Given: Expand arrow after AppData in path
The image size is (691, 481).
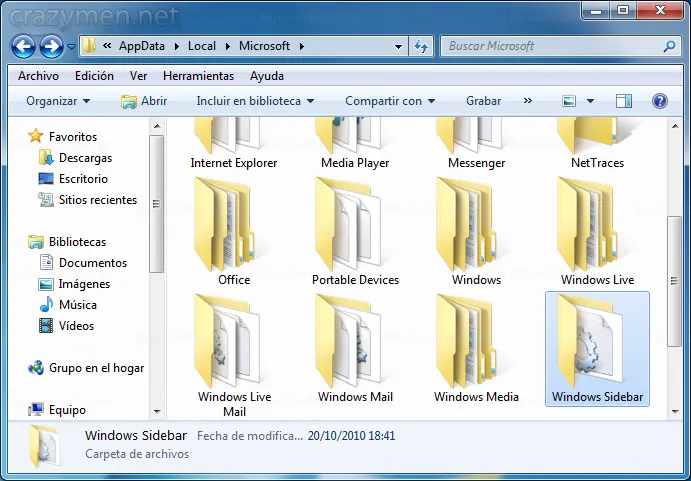Looking at the screenshot, I should pos(177,46).
